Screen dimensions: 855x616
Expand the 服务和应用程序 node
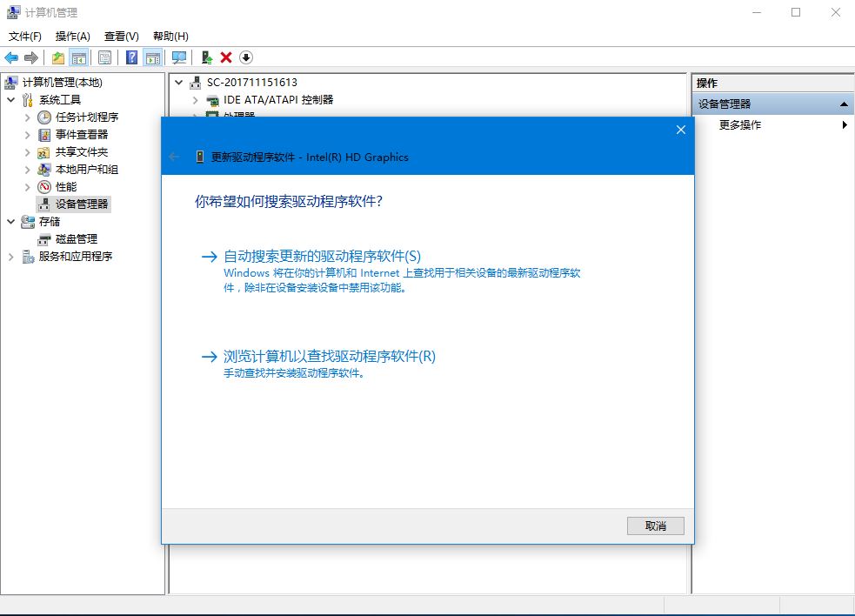coord(11,257)
